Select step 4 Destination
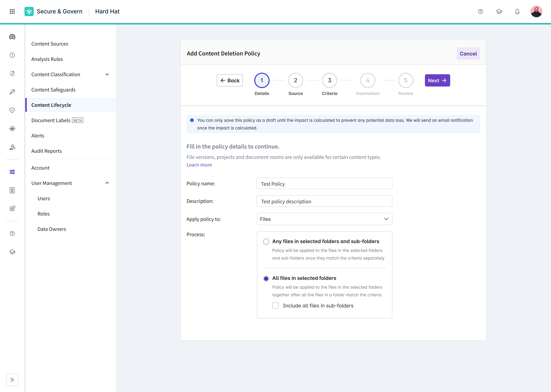Screen dimensions: 551x392 368,80
